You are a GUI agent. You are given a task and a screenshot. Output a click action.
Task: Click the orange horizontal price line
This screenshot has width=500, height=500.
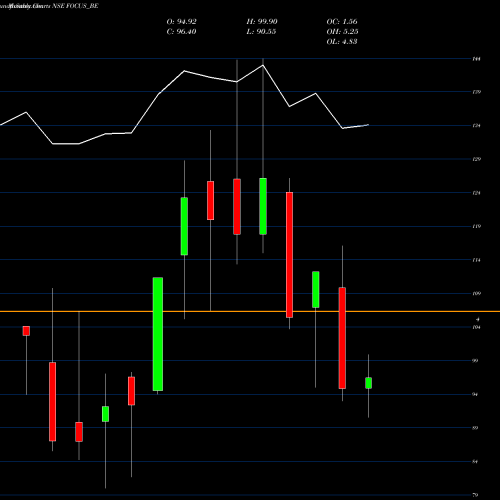pyautogui.click(x=250, y=311)
